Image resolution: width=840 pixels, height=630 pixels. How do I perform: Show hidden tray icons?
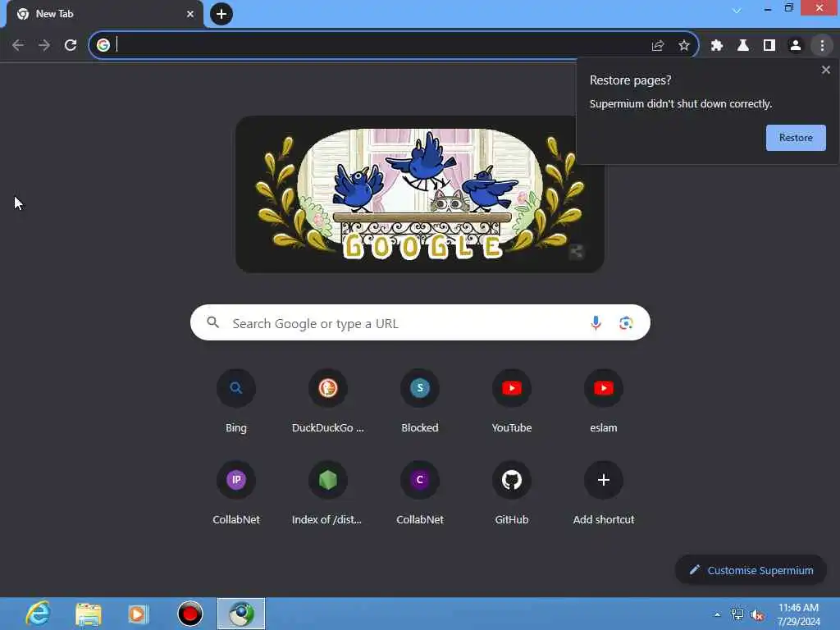coord(717,614)
